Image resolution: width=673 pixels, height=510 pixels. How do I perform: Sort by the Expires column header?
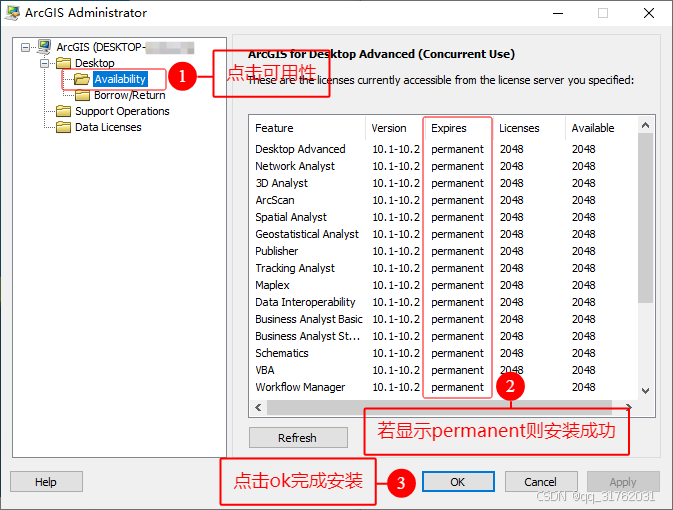tap(459, 128)
